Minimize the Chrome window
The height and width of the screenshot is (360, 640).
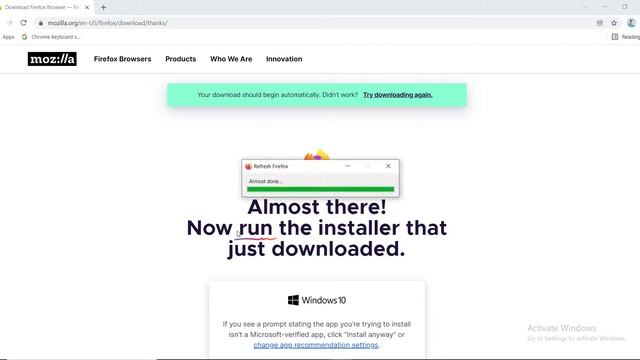coord(605,7)
